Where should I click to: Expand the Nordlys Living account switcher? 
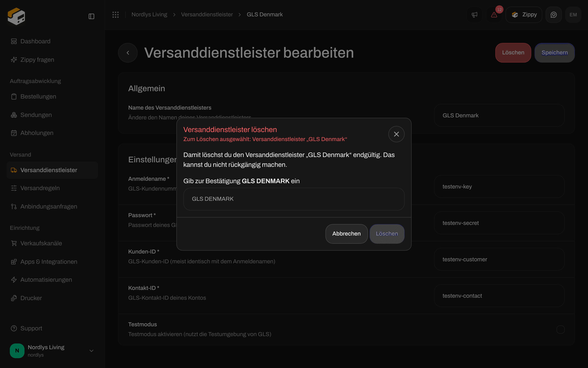[x=52, y=351]
